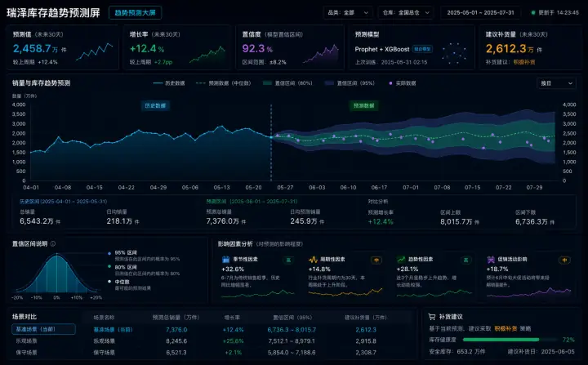Screen dimensions: 588x365
Task: Click the 95% 区间 legend dot
Action: click(109, 253)
